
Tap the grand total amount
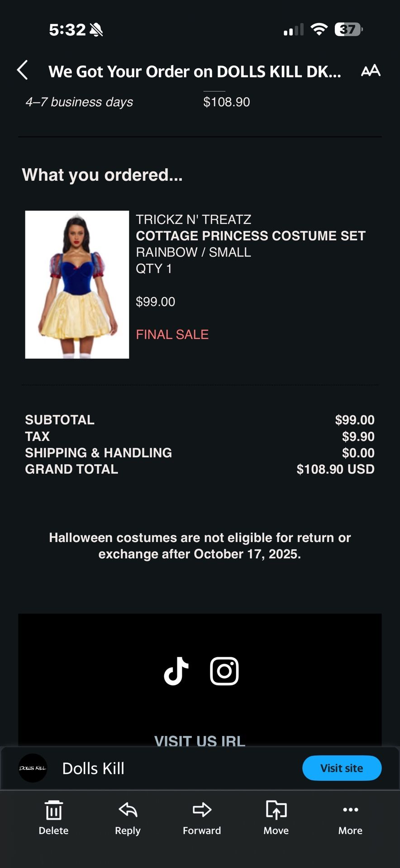(x=335, y=469)
